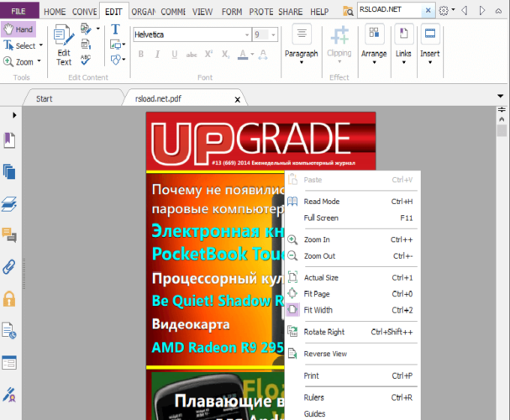Open the tab list dropdown arrow
Image resolution: width=510 pixels, height=420 pixels.
(x=500, y=96)
